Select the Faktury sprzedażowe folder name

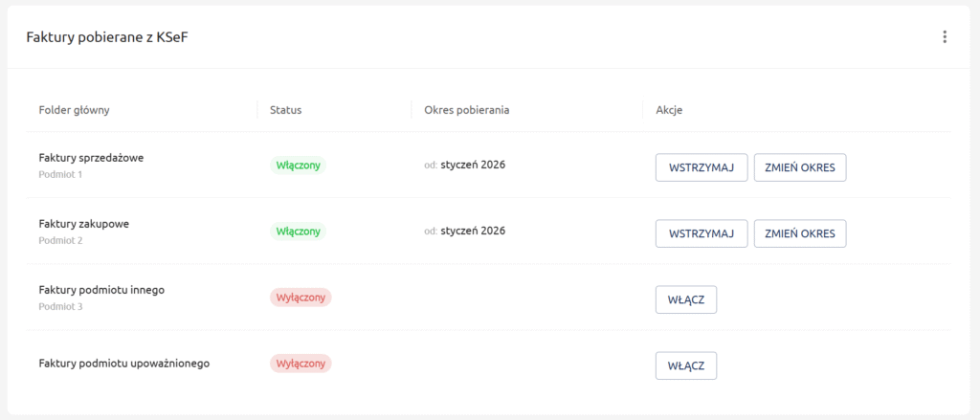click(91, 158)
